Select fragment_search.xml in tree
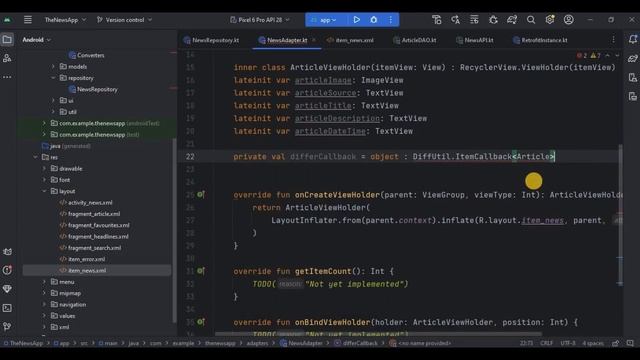640x360 pixels. (90, 248)
